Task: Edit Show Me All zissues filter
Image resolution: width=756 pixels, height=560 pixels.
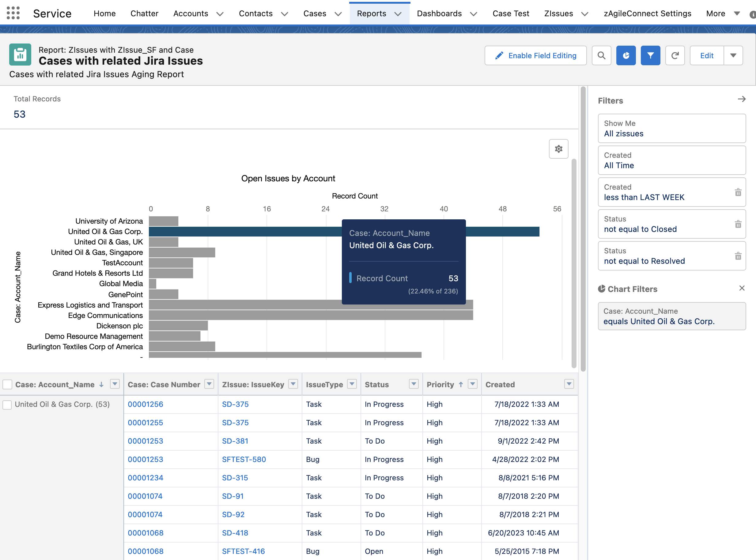Action: pos(672,128)
